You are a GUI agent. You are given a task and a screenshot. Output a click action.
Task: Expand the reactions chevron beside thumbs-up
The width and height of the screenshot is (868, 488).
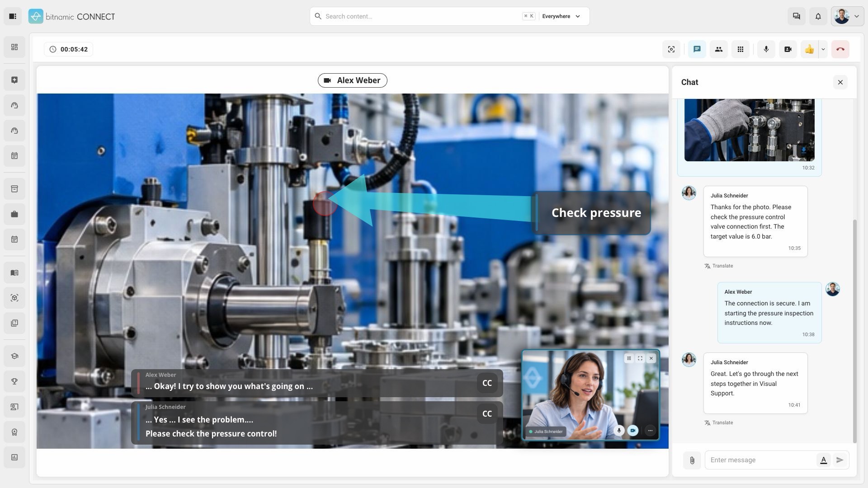[x=823, y=49]
